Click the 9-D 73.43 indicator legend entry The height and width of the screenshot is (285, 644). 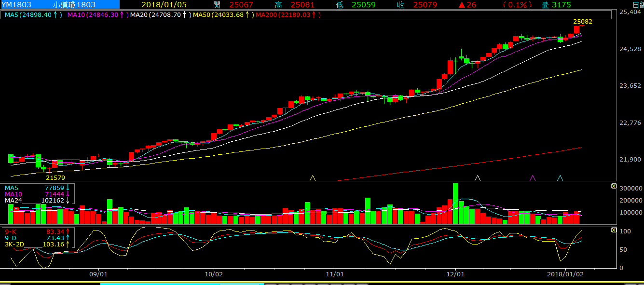pyautogui.click(x=37, y=238)
